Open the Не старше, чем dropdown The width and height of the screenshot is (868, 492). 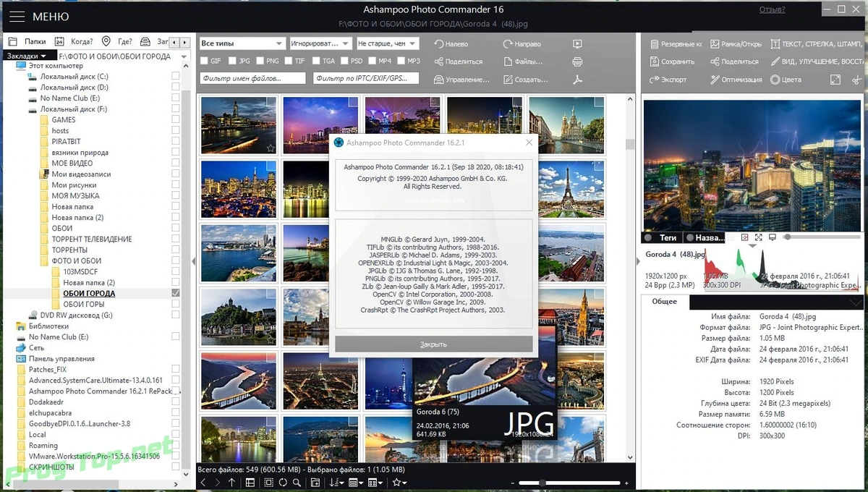pyautogui.click(x=386, y=43)
